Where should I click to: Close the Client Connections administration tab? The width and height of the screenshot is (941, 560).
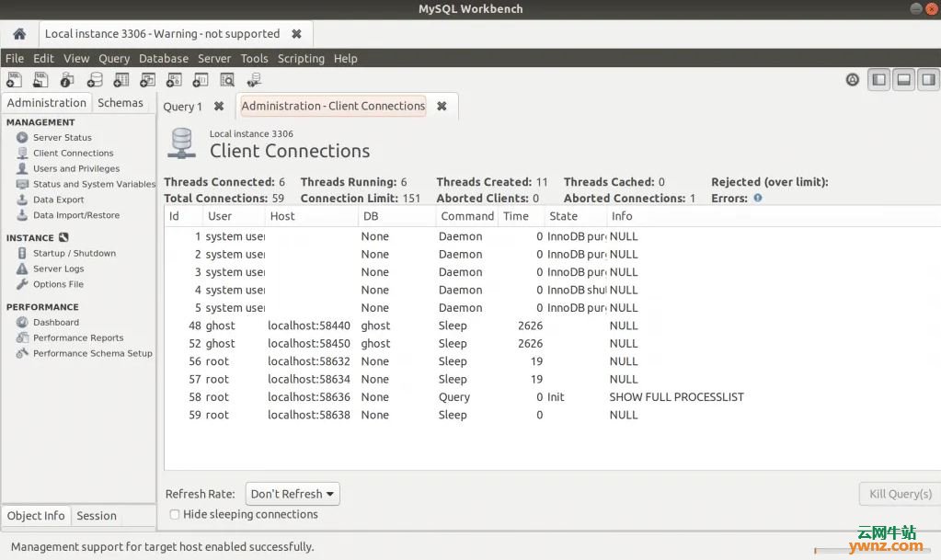(442, 106)
